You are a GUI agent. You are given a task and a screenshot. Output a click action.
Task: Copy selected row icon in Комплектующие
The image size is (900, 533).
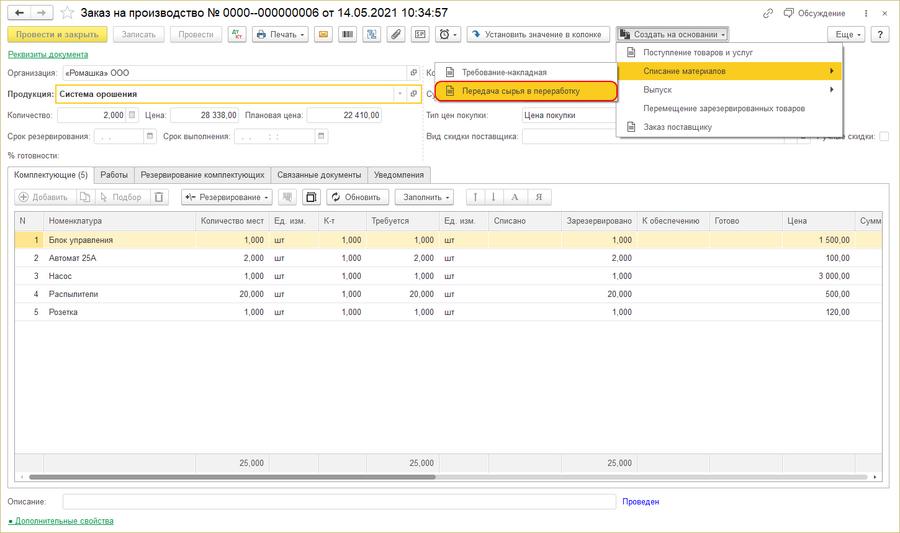tap(85, 197)
